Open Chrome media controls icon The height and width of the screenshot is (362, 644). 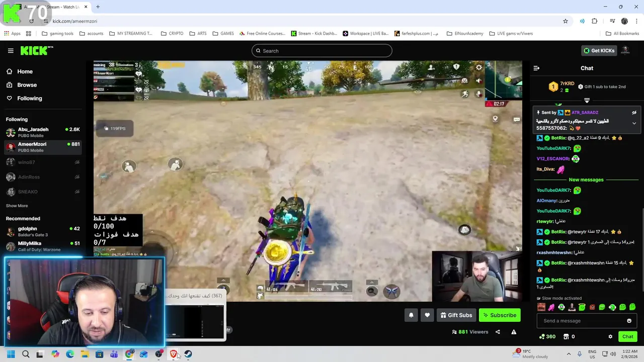click(612, 21)
